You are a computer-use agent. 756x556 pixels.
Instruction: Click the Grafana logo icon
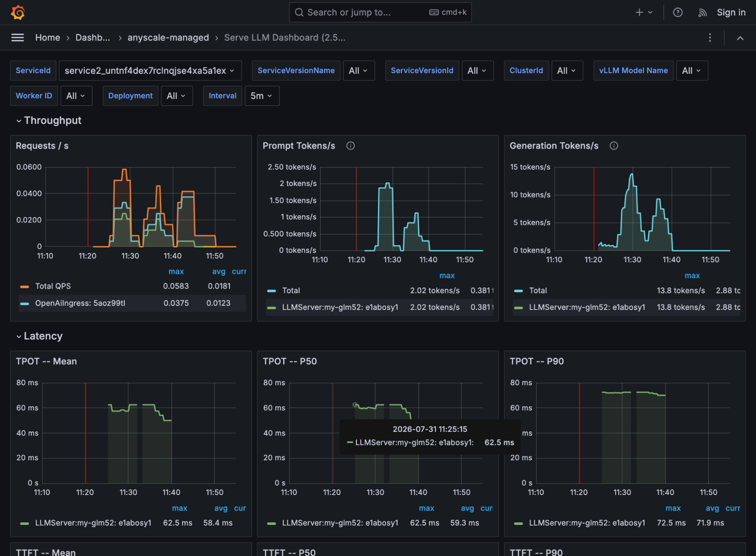[x=18, y=12]
